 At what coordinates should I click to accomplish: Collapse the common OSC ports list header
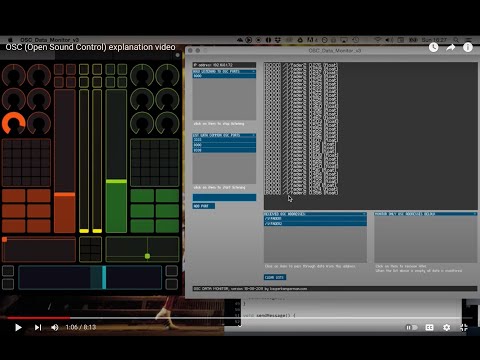point(224,135)
